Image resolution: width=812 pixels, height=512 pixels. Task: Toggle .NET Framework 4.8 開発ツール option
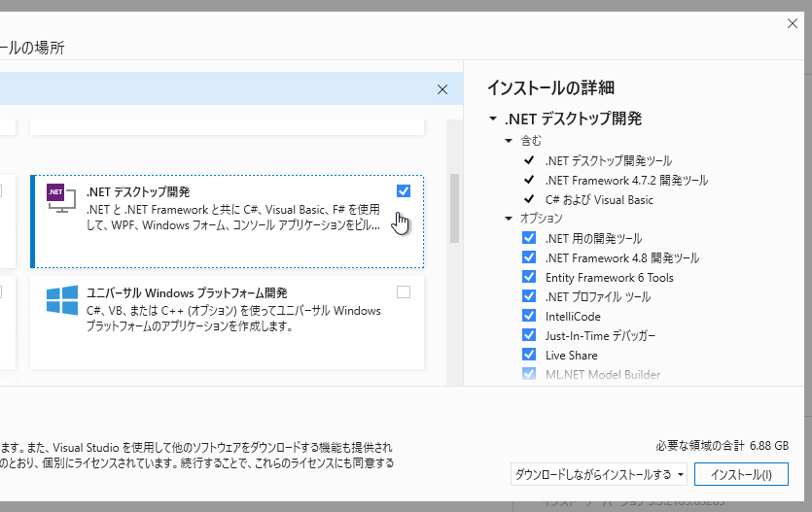point(529,257)
